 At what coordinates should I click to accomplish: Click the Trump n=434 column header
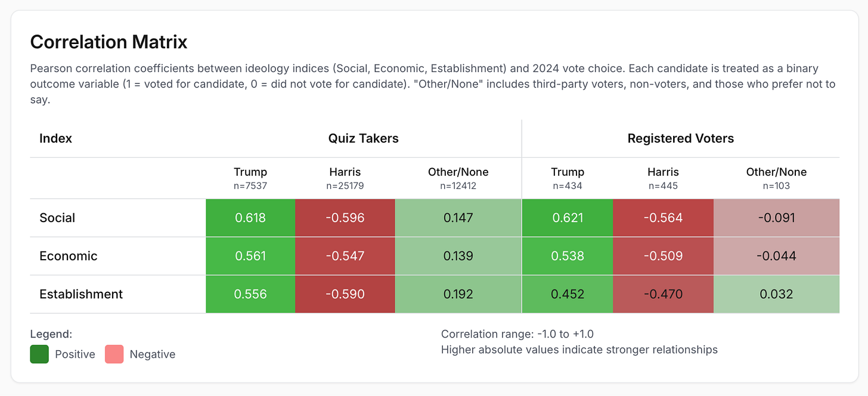pyautogui.click(x=567, y=178)
